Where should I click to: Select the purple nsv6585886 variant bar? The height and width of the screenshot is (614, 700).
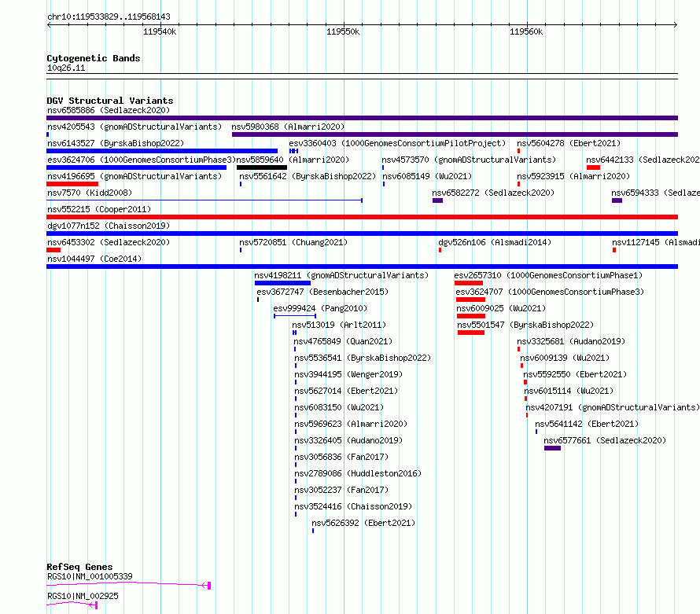click(x=362, y=118)
